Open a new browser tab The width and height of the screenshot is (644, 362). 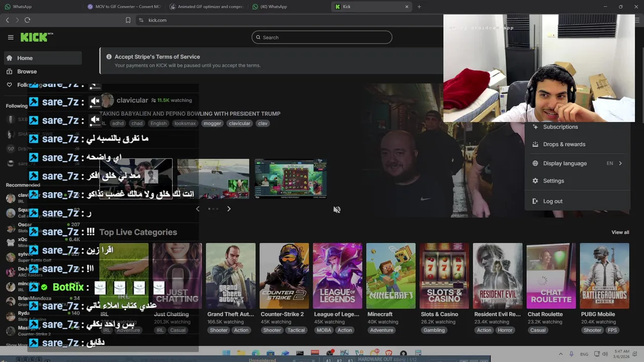point(419,7)
